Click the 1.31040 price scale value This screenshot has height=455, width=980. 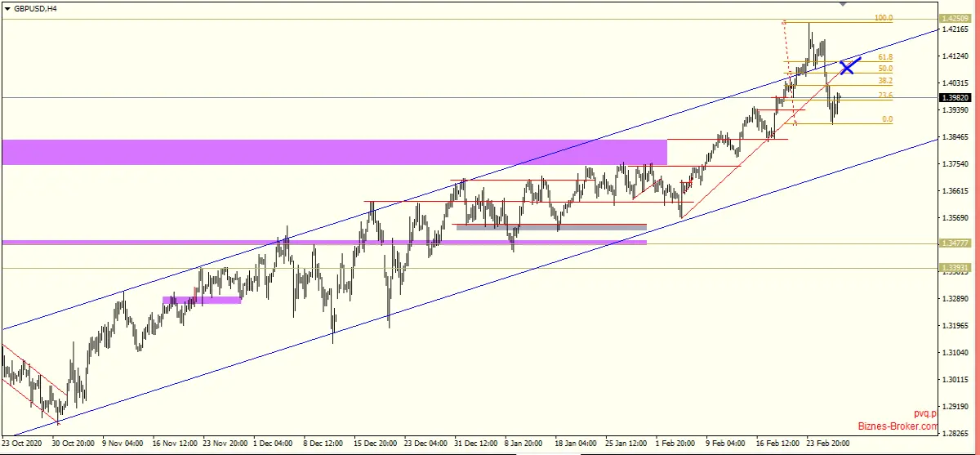pos(955,353)
